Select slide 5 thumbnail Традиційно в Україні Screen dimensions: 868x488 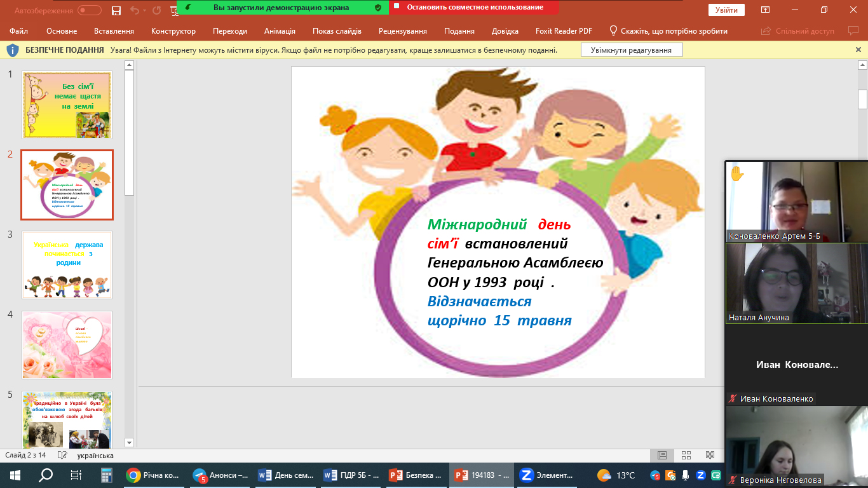pyautogui.click(x=67, y=420)
